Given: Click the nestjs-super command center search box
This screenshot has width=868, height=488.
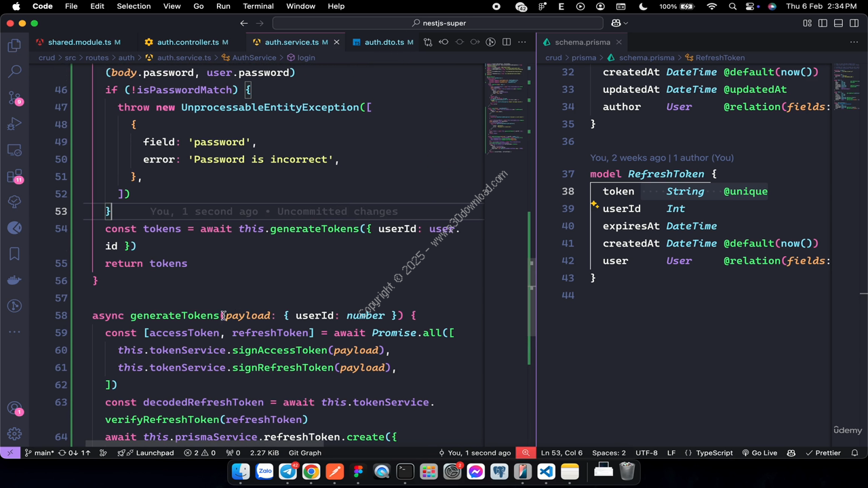Looking at the screenshot, I should pyautogui.click(x=437, y=23).
